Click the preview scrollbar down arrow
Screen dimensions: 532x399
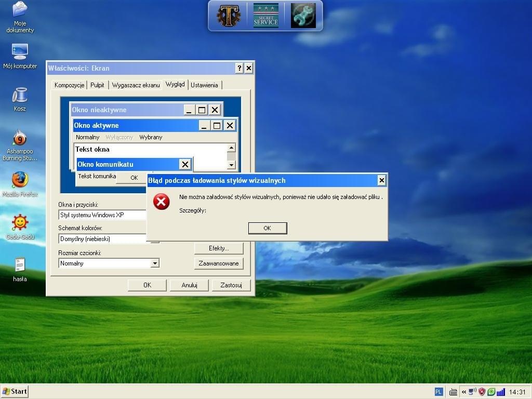coord(231,165)
